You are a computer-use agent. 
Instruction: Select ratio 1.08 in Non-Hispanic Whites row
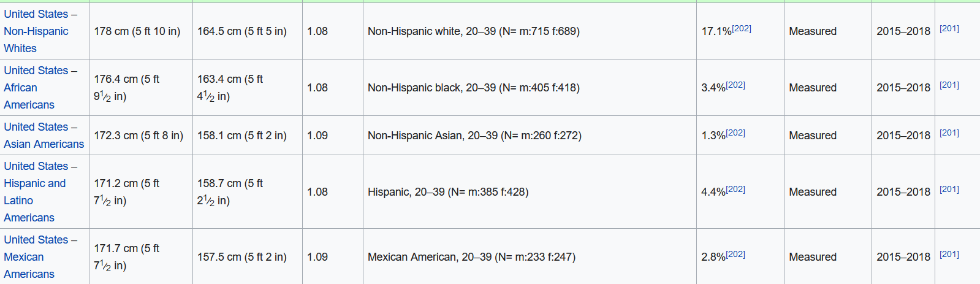point(317,31)
